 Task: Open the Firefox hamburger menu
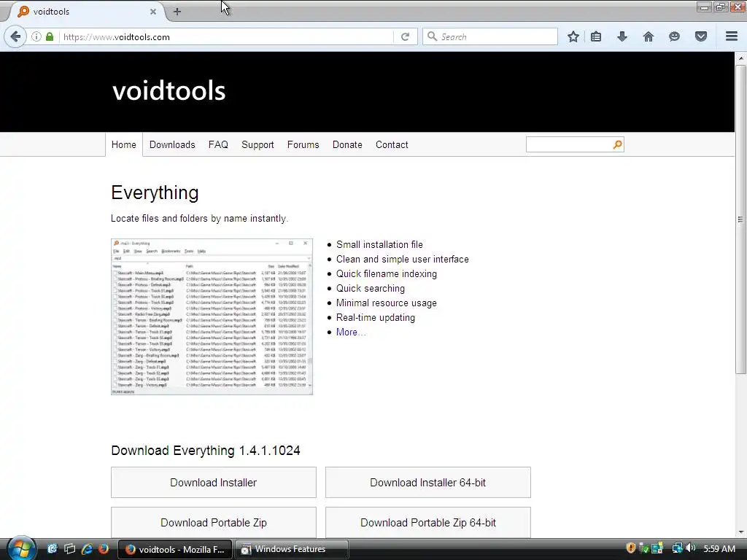(732, 36)
